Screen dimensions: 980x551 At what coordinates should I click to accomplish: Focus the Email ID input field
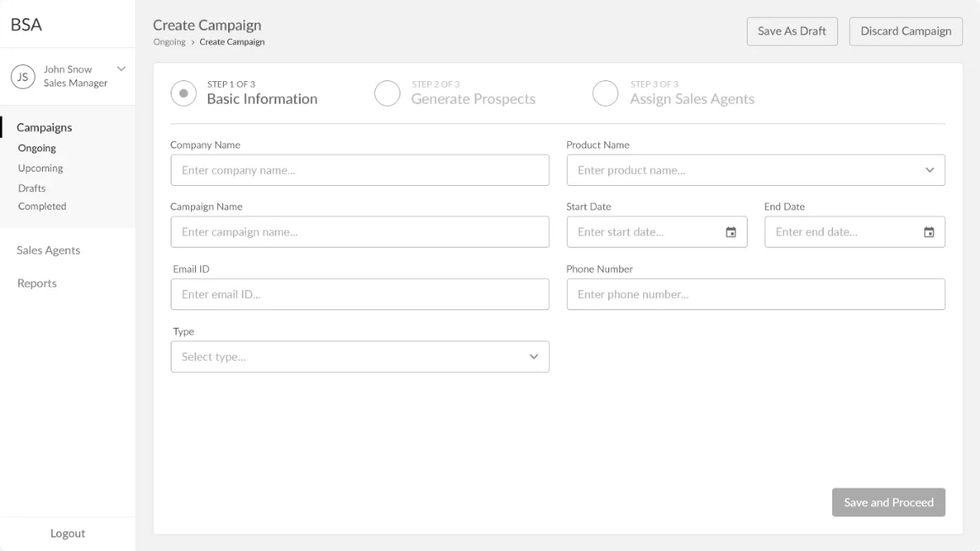pyautogui.click(x=360, y=294)
